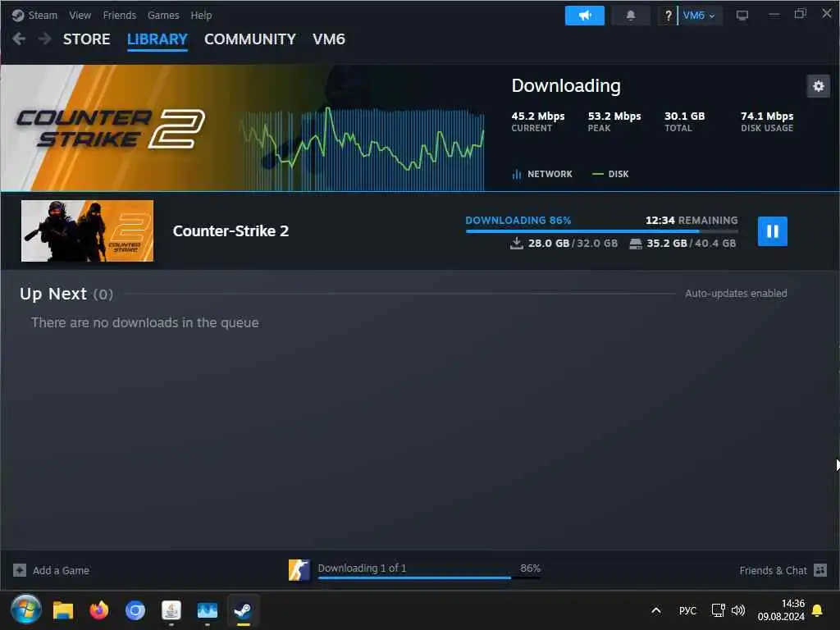This screenshot has height=630, width=840.
Task: Pause the Counter-Strike 2 download
Action: click(772, 231)
